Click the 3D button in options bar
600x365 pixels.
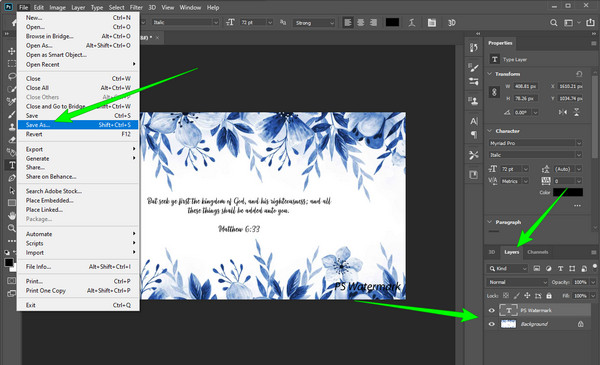452,23
